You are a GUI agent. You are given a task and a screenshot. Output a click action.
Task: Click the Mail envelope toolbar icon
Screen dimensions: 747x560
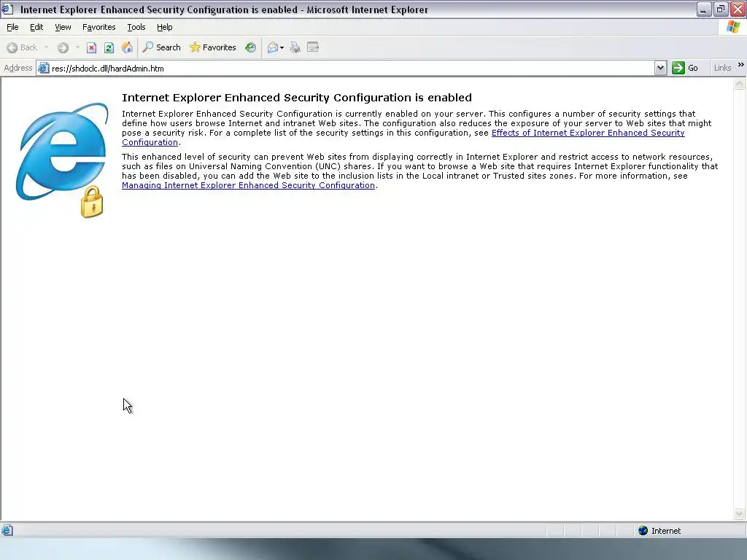(x=273, y=47)
